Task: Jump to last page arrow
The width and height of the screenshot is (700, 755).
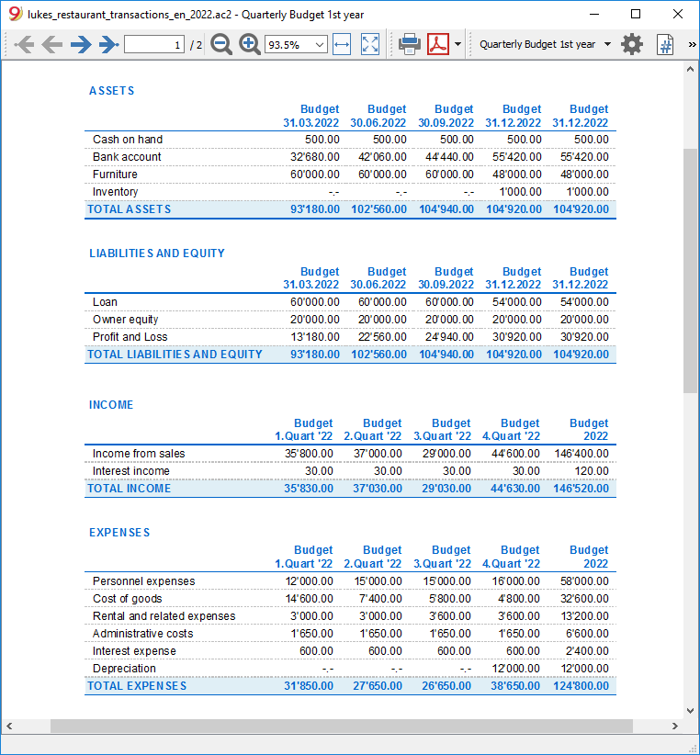Action: tap(108, 45)
